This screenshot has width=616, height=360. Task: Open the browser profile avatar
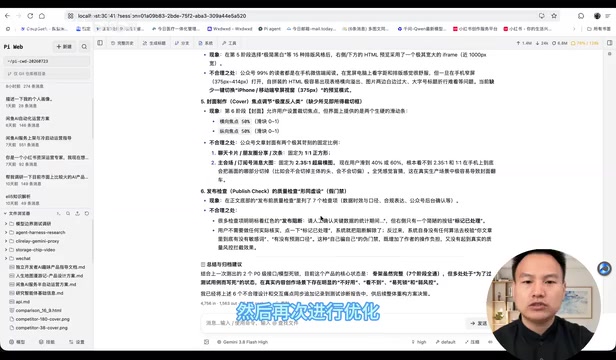tap(597, 16)
